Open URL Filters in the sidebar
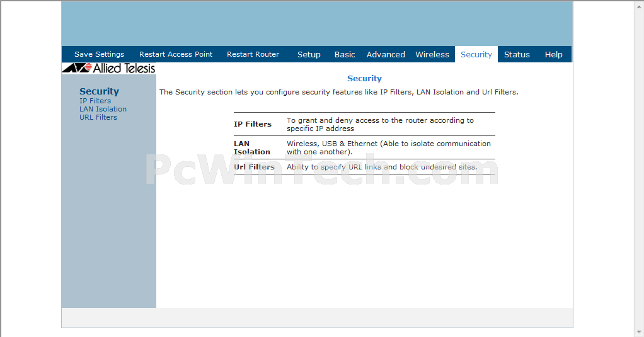 98,117
